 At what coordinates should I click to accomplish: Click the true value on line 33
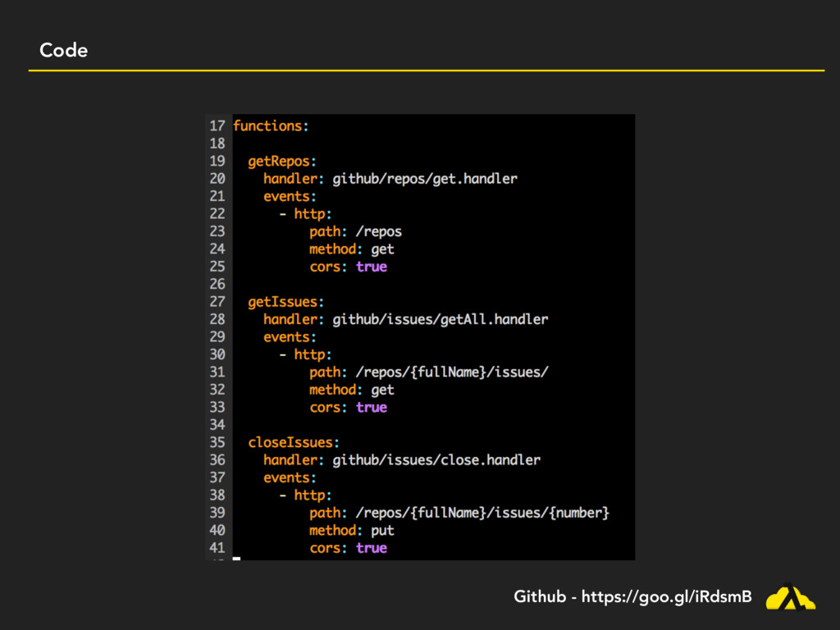(371, 408)
